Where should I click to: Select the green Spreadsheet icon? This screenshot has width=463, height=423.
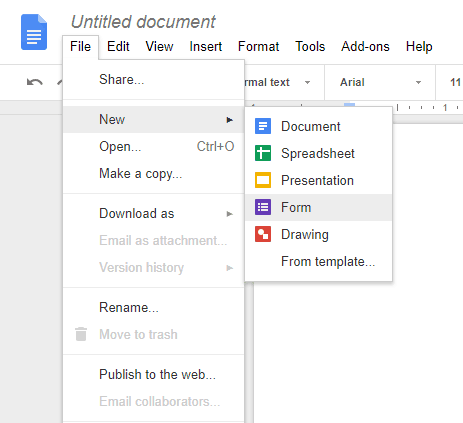[263, 153]
